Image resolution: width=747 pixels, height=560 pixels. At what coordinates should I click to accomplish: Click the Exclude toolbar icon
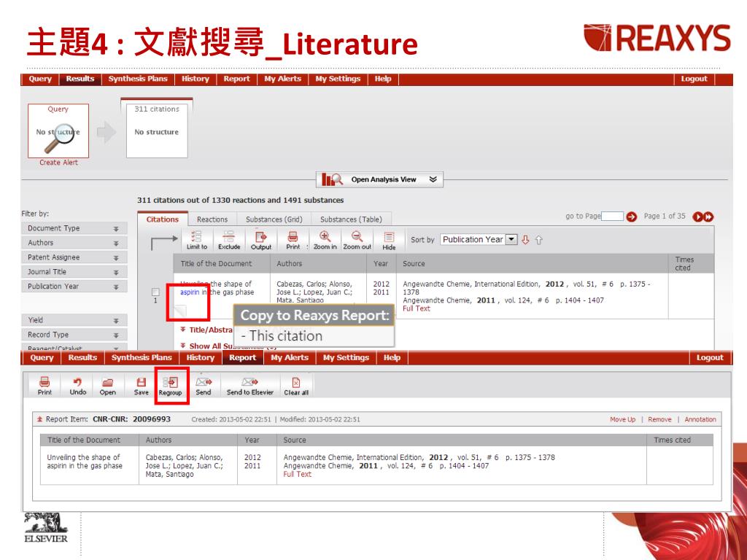pyautogui.click(x=229, y=239)
